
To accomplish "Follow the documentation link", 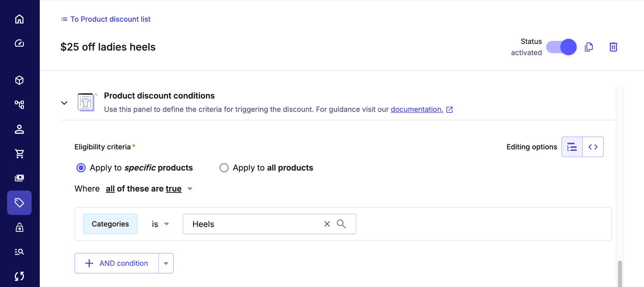I will tap(417, 109).
